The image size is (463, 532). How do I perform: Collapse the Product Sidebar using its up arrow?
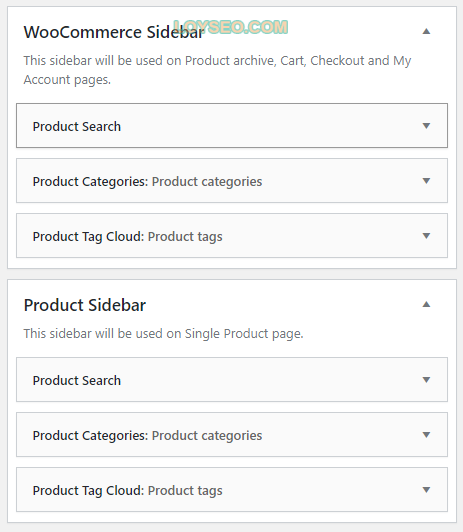click(x=426, y=304)
